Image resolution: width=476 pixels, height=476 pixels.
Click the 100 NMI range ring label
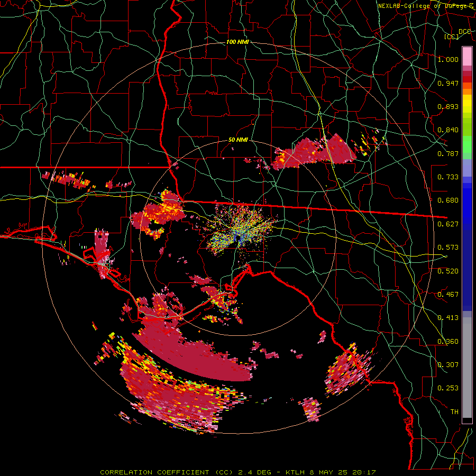tap(237, 42)
